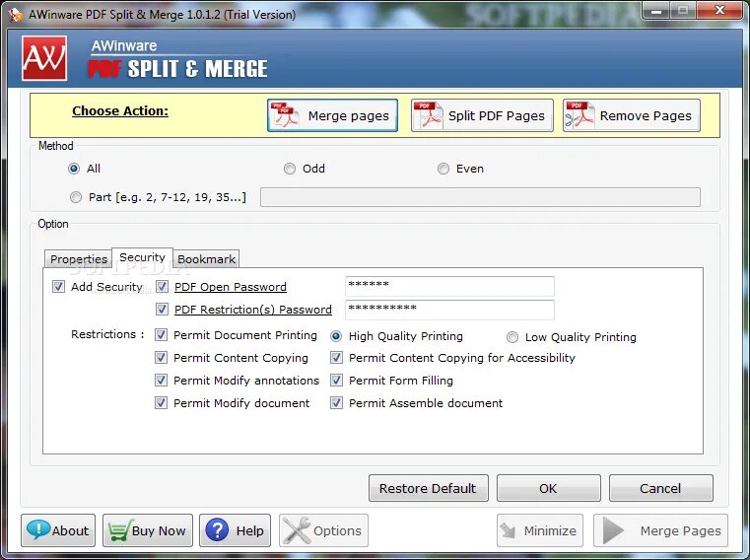The image size is (750, 560).
Task: Click the PDF Restriction(s) Password field
Action: pyautogui.click(x=449, y=310)
